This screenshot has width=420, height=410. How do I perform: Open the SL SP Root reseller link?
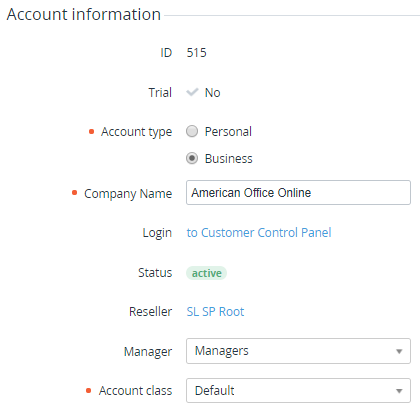tap(215, 311)
